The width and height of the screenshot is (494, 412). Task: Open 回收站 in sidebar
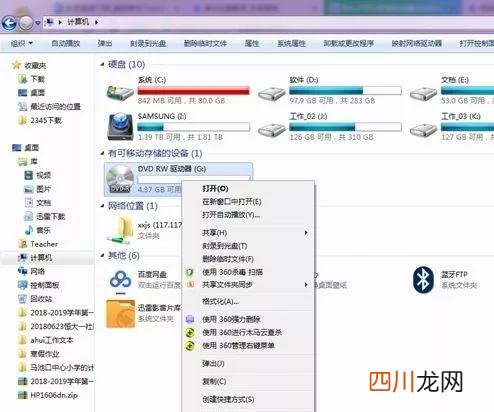pyautogui.click(x=35, y=299)
